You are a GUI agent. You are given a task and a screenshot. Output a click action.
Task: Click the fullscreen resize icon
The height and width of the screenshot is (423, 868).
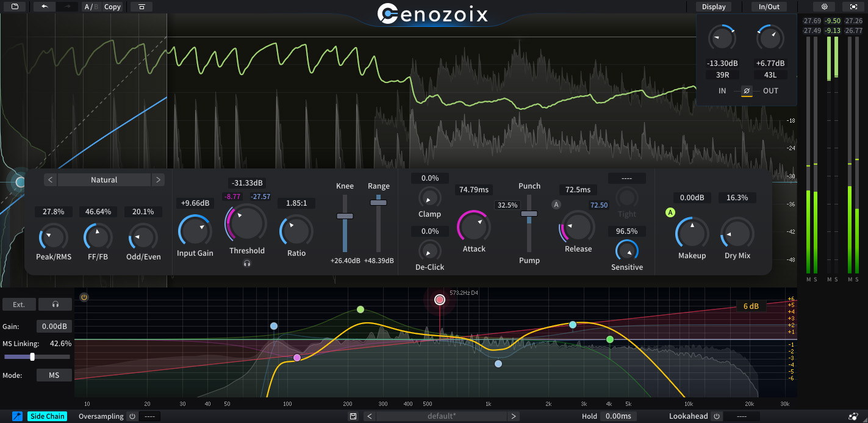[853, 7]
